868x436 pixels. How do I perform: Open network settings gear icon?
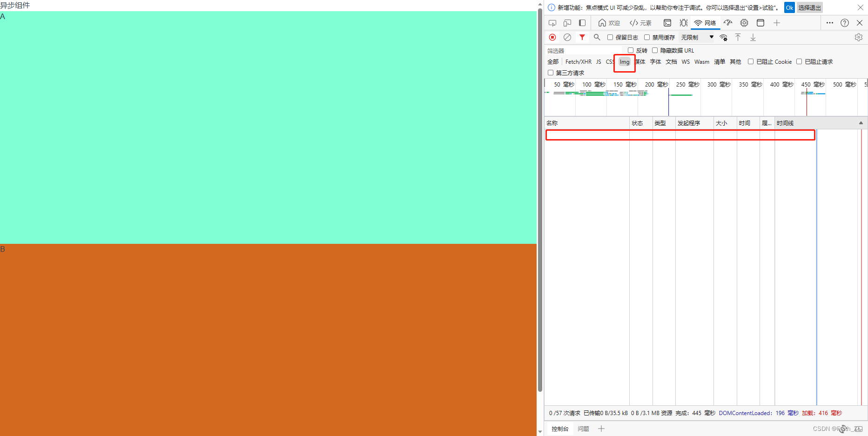click(859, 37)
